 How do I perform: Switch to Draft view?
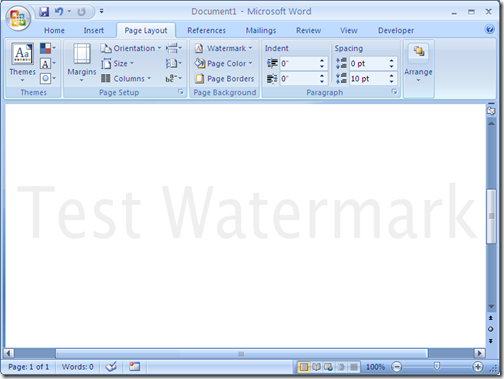353,367
